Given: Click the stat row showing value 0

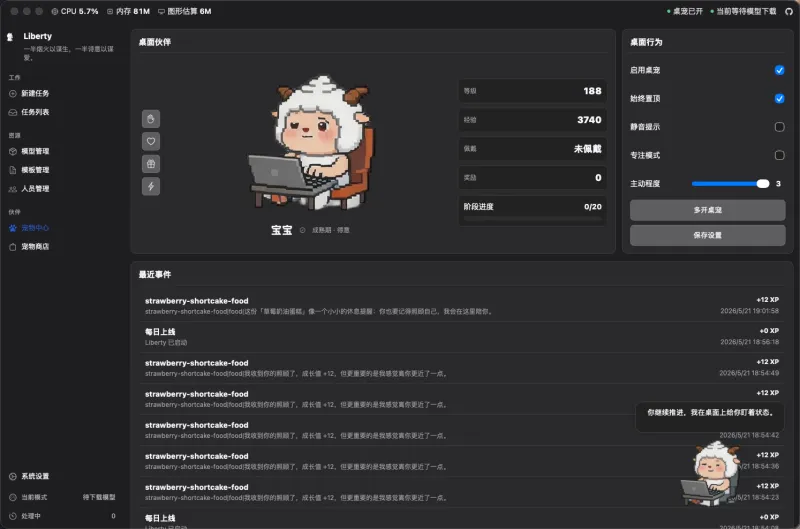Looking at the screenshot, I should click(x=532, y=178).
